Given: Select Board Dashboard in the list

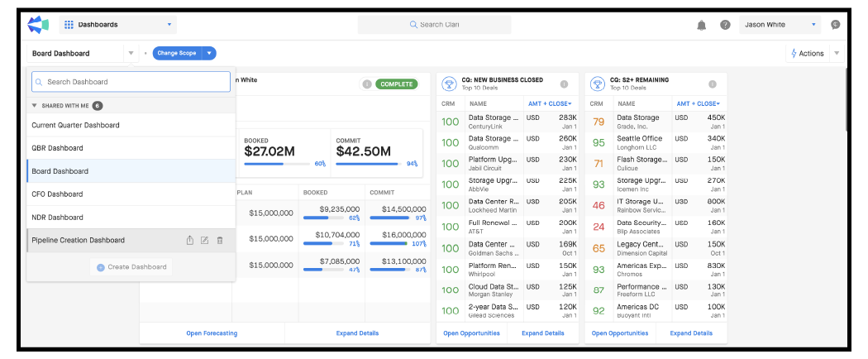Looking at the screenshot, I should click(x=131, y=171).
